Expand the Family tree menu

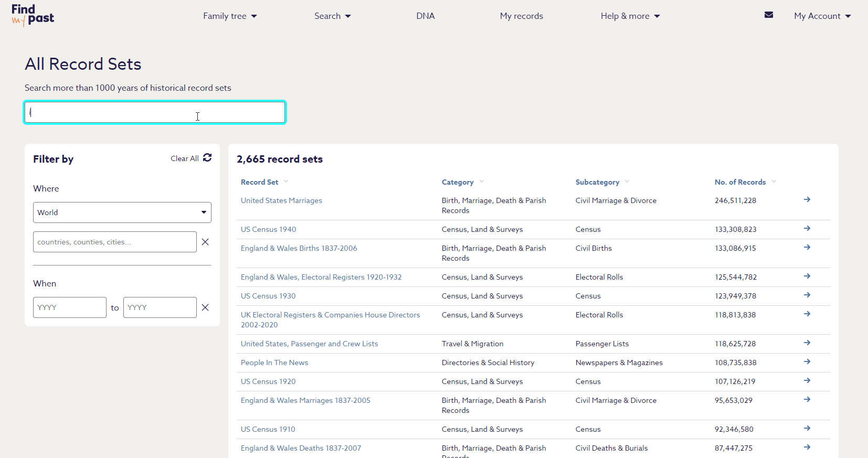[230, 16]
